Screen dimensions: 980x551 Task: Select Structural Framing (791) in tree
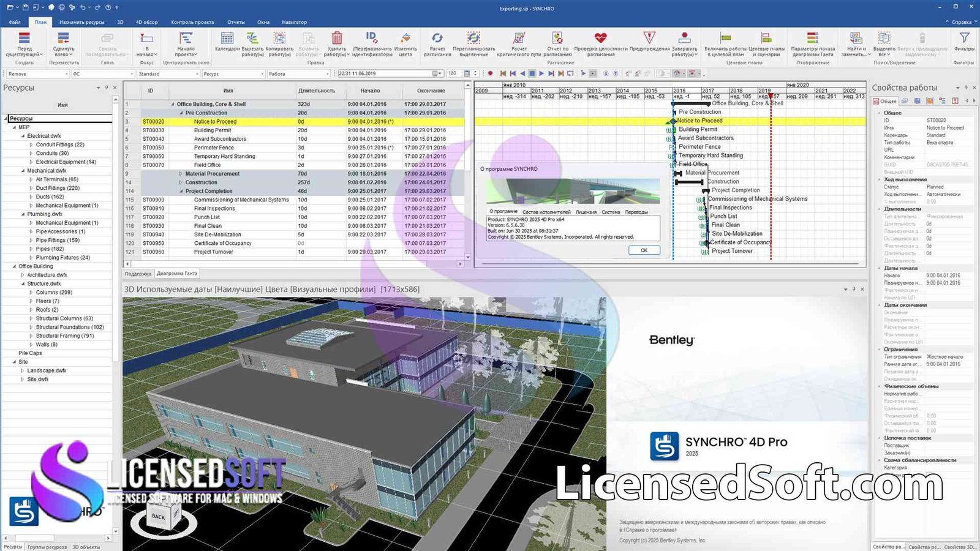(65, 335)
